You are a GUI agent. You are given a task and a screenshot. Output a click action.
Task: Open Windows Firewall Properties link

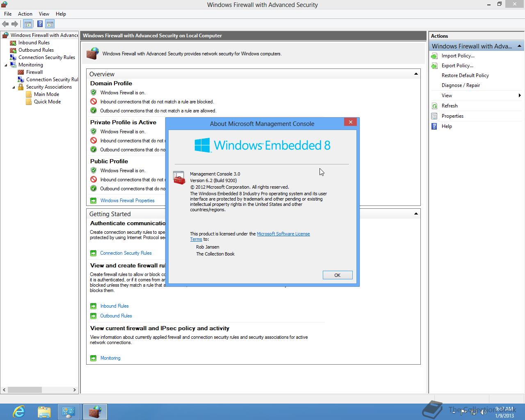point(127,201)
